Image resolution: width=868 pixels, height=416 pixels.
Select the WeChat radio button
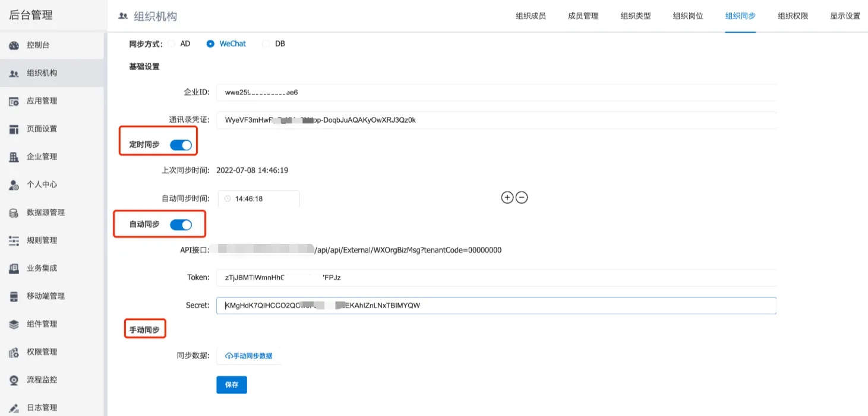point(210,44)
